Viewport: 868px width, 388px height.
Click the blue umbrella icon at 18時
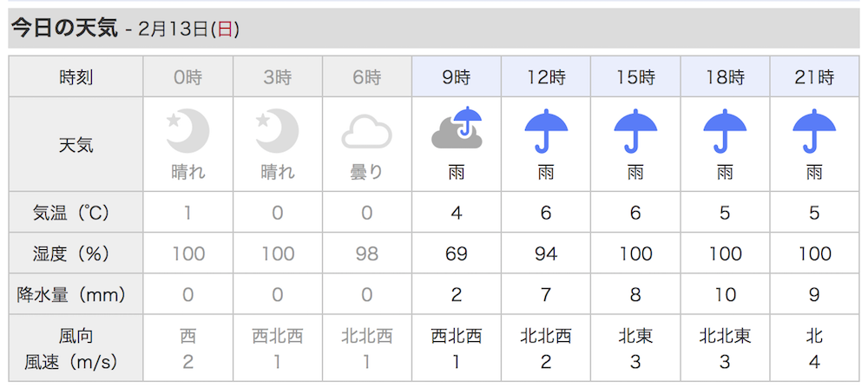point(725,130)
